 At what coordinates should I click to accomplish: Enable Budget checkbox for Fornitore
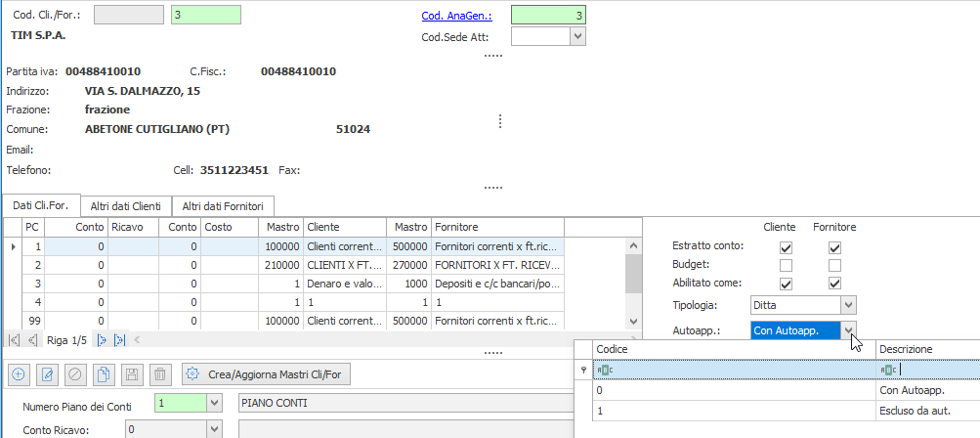point(834,266)
